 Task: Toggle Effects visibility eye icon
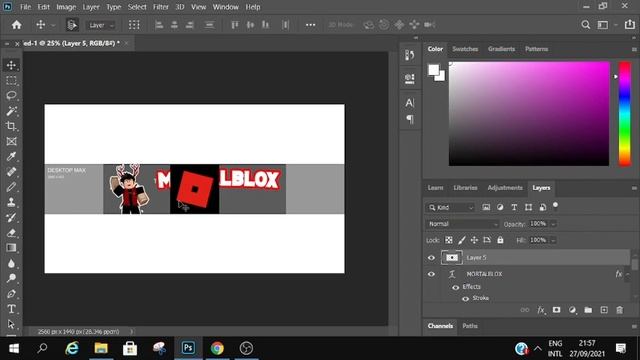click(x=456, y=287)
